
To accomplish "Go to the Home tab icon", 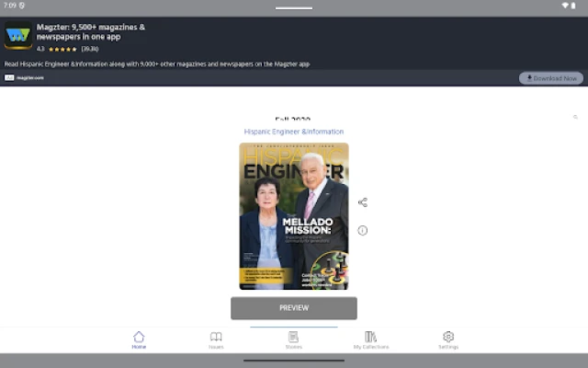I will click(x=139, y=337).
